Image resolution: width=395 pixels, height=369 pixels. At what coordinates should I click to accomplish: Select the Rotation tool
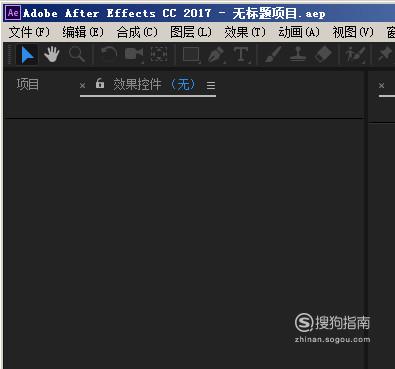coord(108,54)
